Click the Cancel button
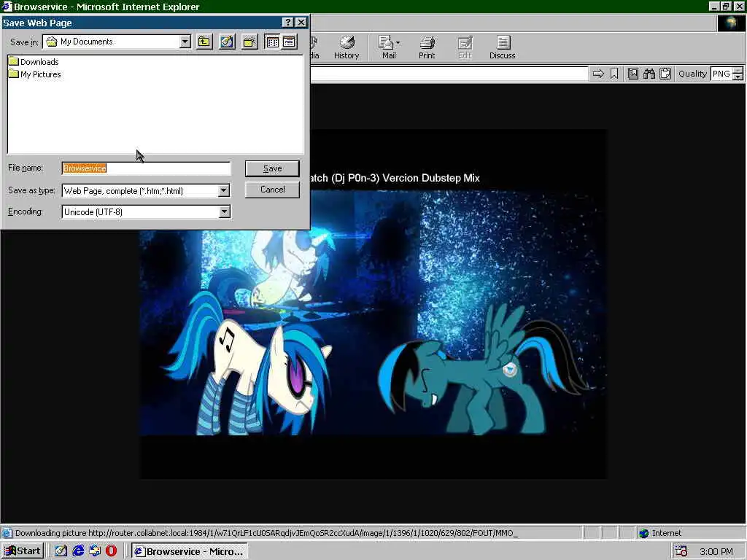This screenshot has height=560, width=747. [273, 190]
